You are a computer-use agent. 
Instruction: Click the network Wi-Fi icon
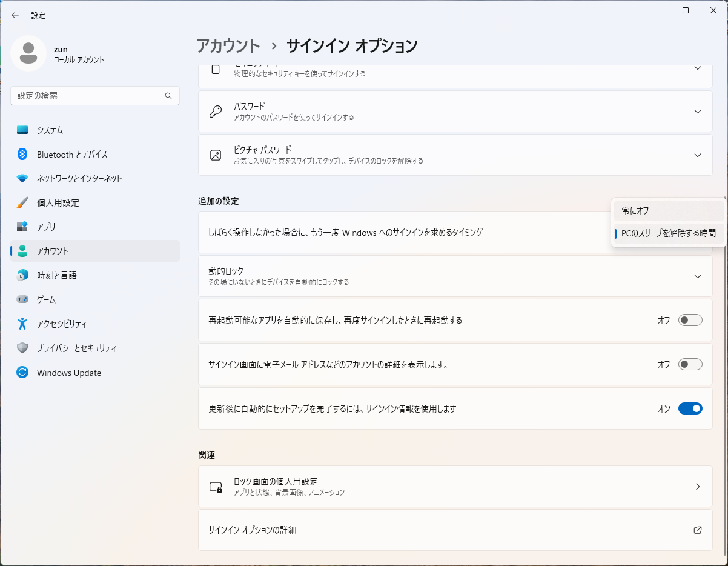click(22, 179)
